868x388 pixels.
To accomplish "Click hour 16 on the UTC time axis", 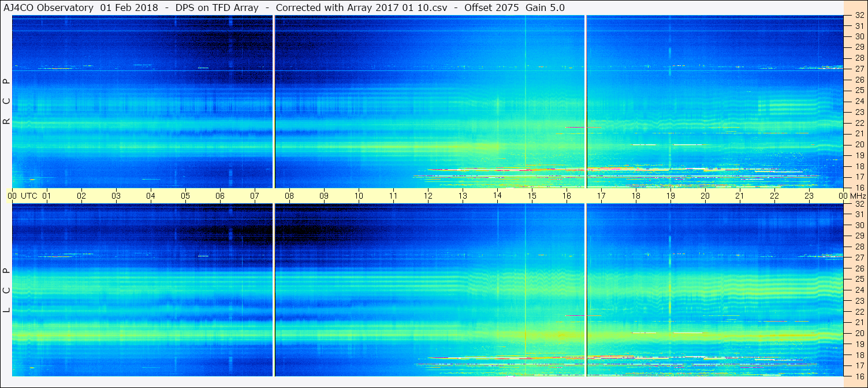I will (567, 196).
